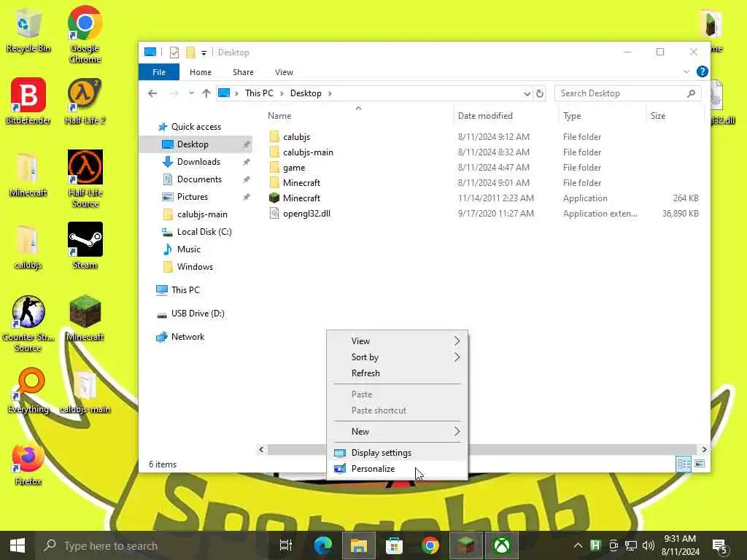Expand the View submenu in context menu
Image resolution: width=747 pixels, height=560 pixels.
397,341
